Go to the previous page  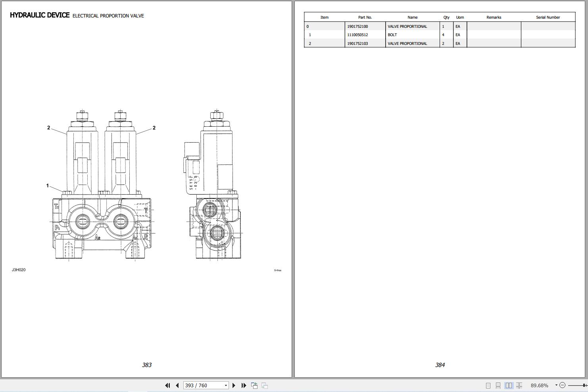[177, 385]
